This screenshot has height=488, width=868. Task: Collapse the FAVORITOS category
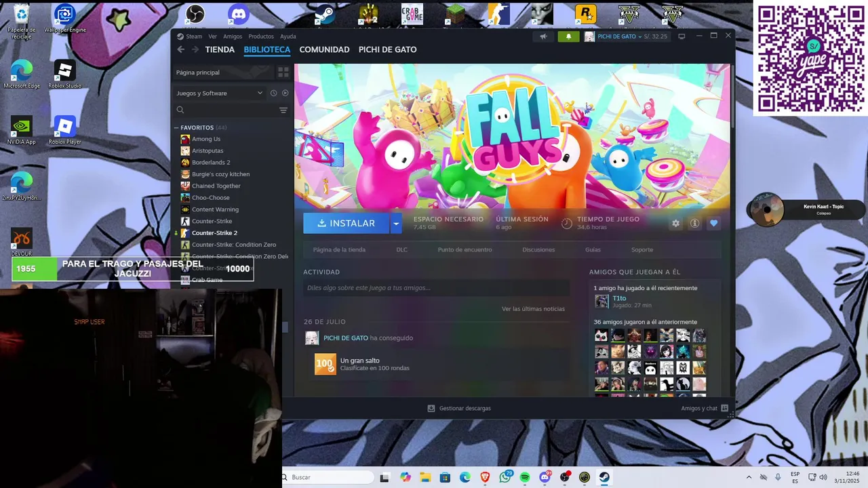tap(176, 127)
